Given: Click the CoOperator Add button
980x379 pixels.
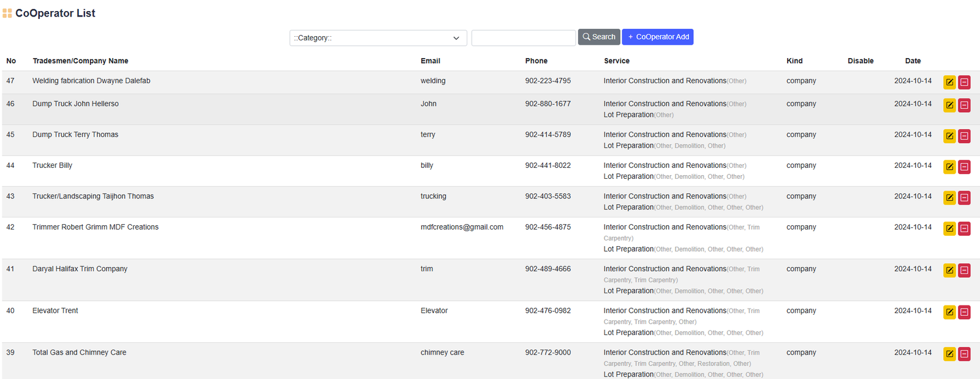Looking at the screenshot, I should click(x=657, y=37).
